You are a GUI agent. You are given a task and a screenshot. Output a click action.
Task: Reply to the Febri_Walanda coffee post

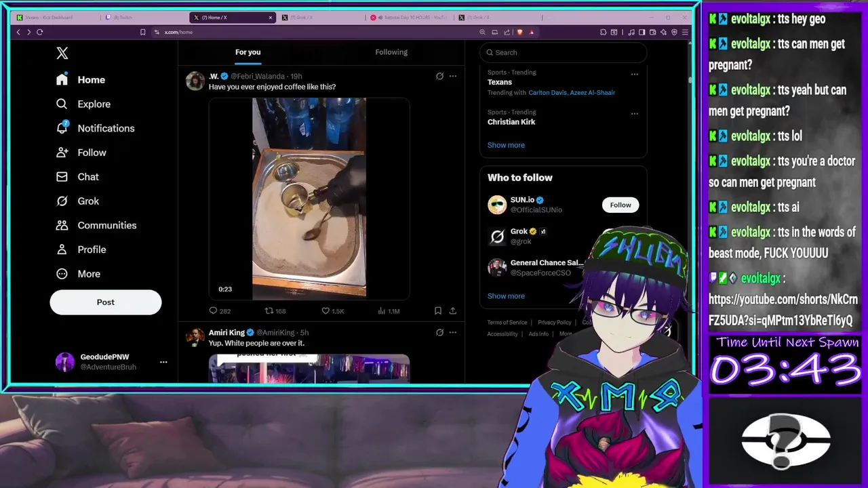tap(220, 311)
